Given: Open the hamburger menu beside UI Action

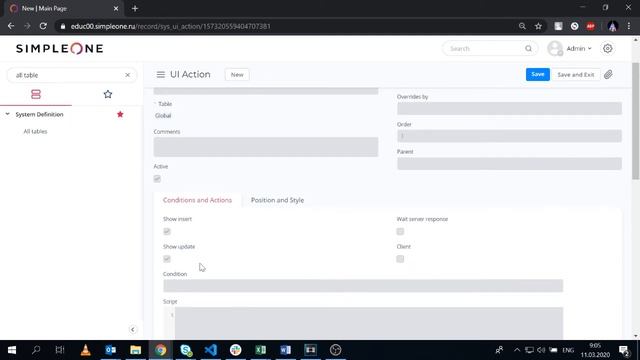Looking at the screenshot, I should point(160,75).
